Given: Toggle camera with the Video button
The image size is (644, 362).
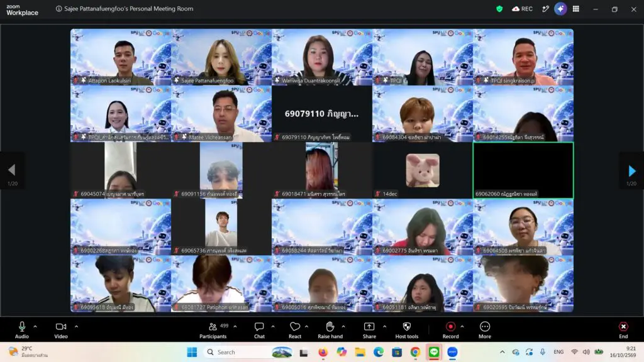Looking at the screenshot, I should 61,331.
